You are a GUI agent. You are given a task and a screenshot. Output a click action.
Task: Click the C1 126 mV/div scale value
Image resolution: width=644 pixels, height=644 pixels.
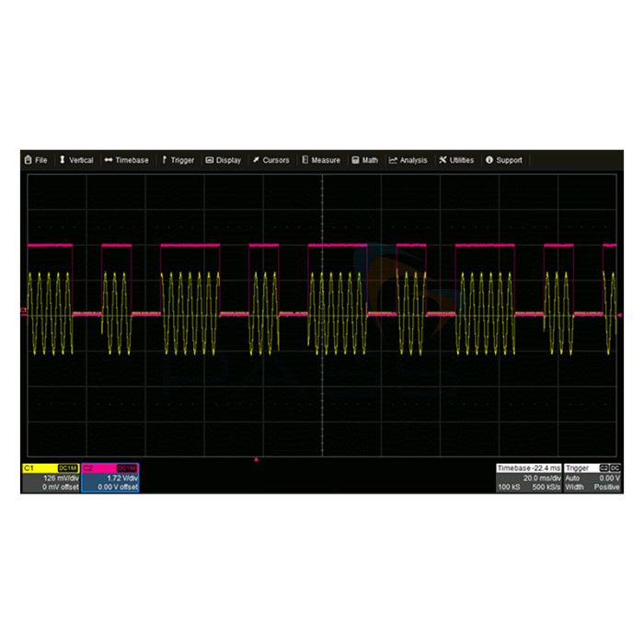tap(61, 478)
